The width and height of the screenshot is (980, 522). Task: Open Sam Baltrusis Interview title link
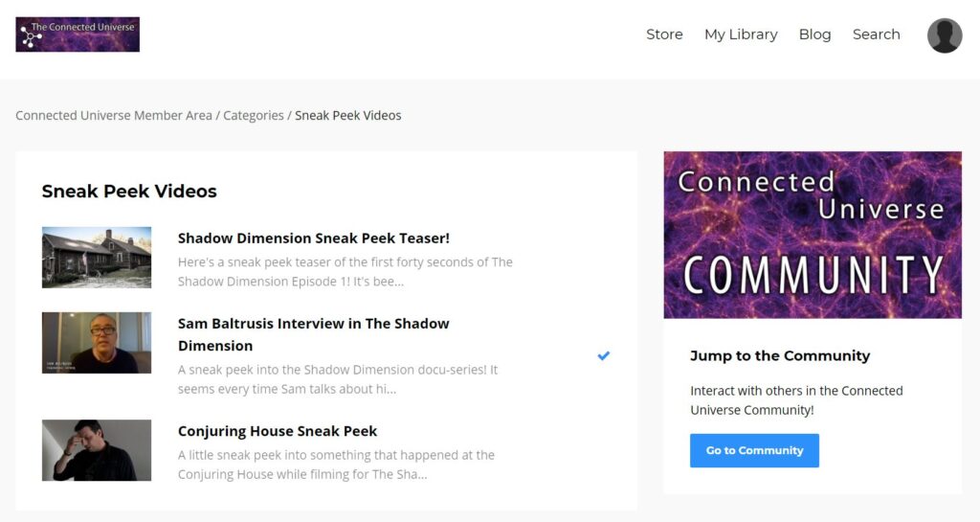[314, 334]
